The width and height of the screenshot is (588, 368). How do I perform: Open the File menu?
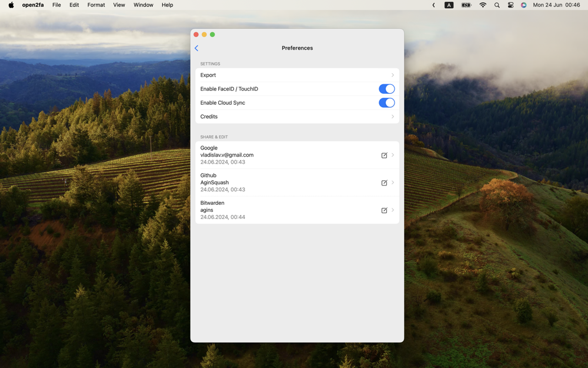[x=56, y=5]
